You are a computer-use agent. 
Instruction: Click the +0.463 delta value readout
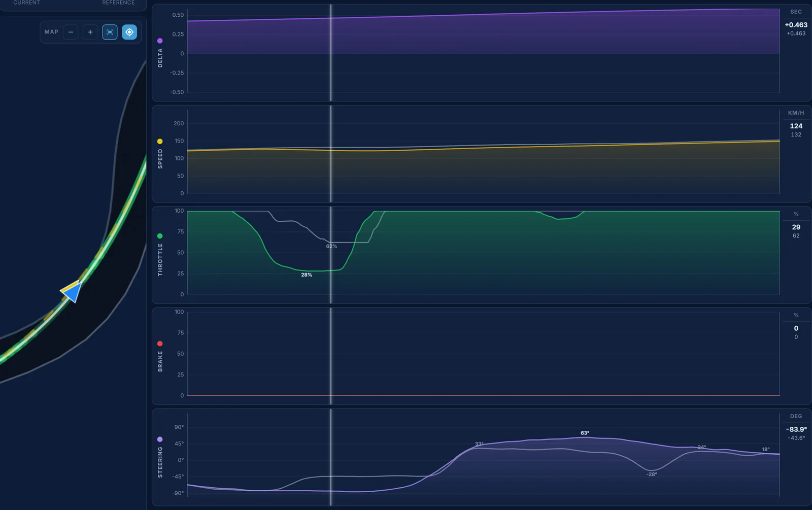(x=796, y=25)
